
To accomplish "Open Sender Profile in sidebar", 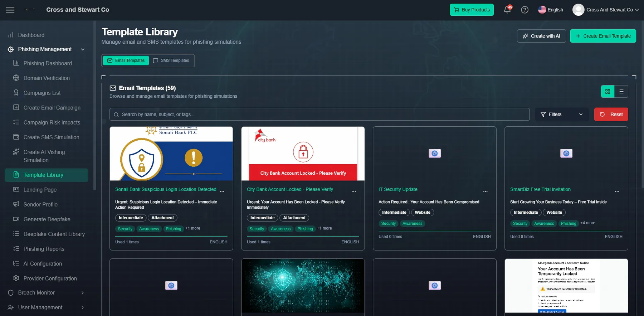I will coord(40,204).
